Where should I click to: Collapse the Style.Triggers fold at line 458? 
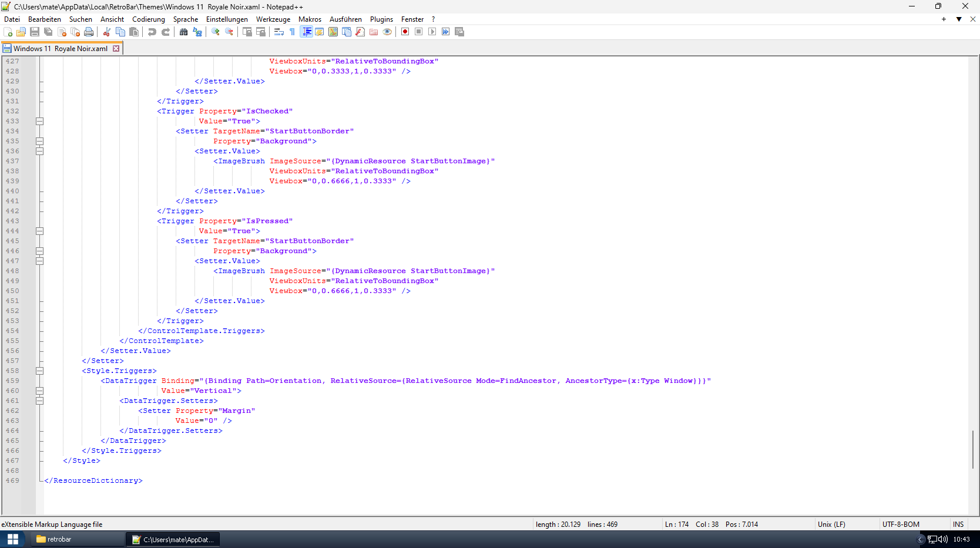(x=40, y=371)
